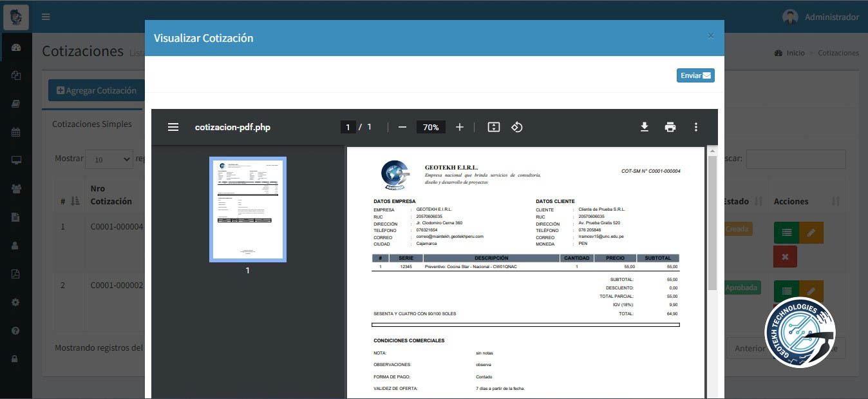
Task: Zoom out of the PDF
Action: pos(402,127)
